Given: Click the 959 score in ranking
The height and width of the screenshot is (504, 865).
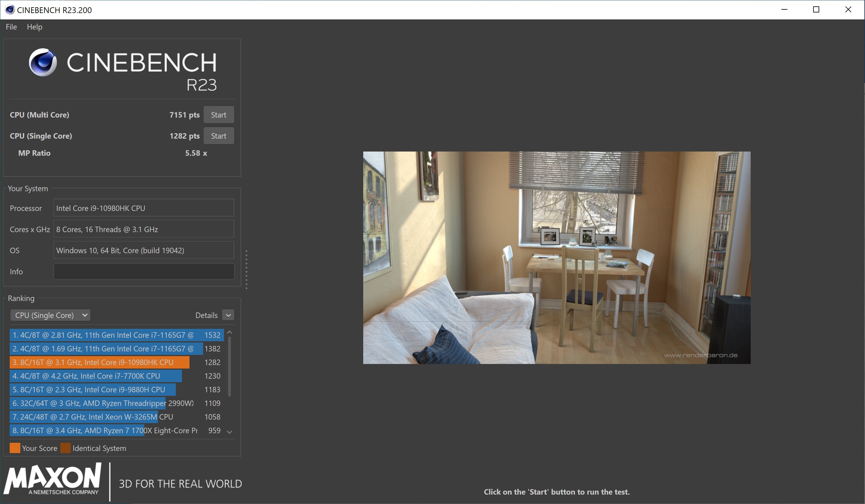Looking at the screenshot, I should click(x=214, y=431).
